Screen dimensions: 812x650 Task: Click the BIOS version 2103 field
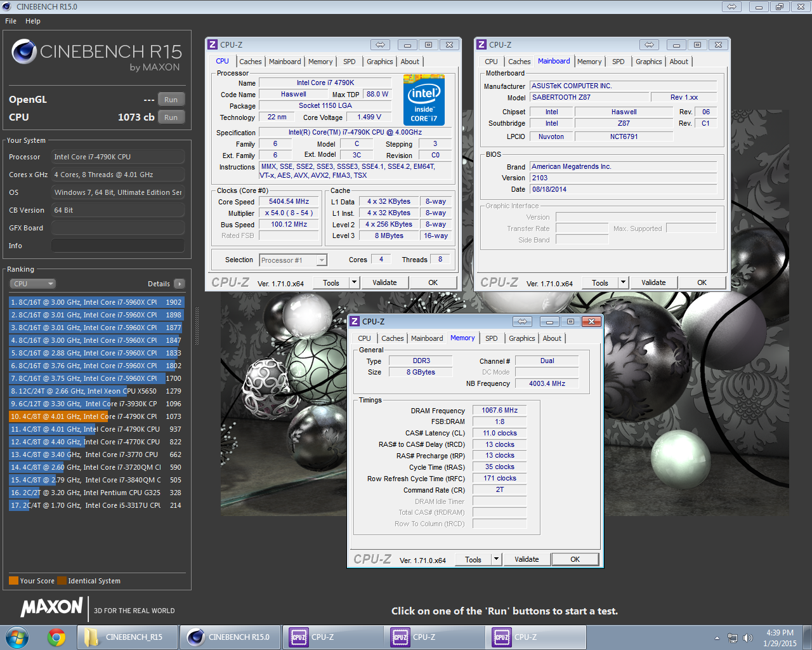[623, 178]
